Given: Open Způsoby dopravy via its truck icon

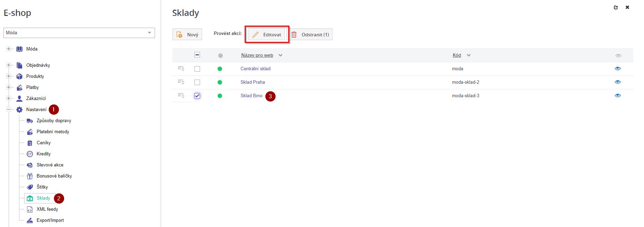Looking at the screenshot, I should [30, 121].
